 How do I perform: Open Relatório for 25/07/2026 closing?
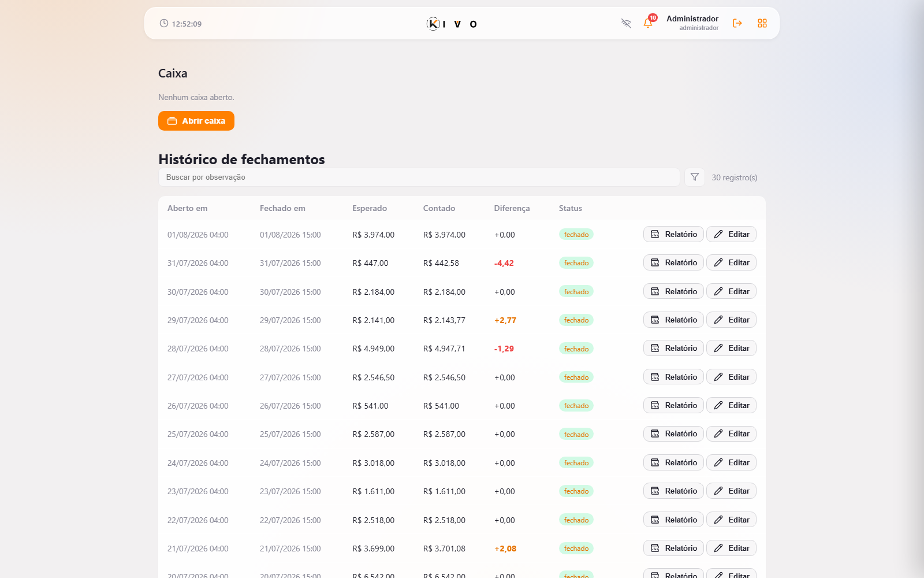(x=673, y=433)
